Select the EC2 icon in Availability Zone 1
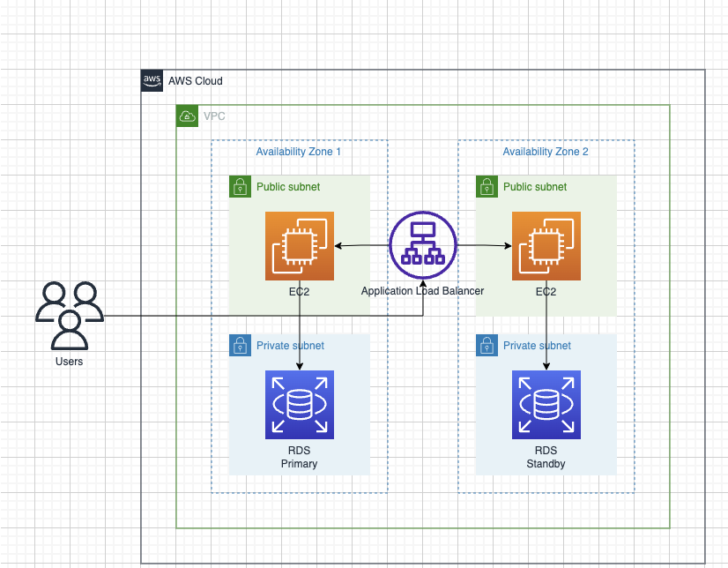Viewport: 728px width, 568px height. 300,246
